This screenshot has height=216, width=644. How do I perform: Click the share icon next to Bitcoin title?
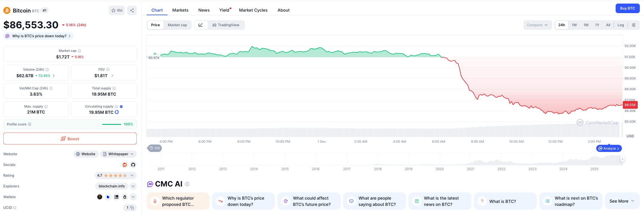pos(132,10)
